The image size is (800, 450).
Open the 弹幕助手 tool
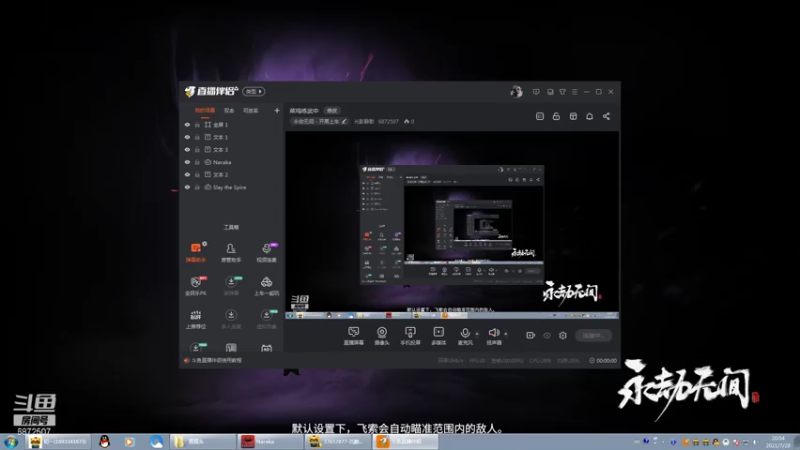(x=195, y=252)
